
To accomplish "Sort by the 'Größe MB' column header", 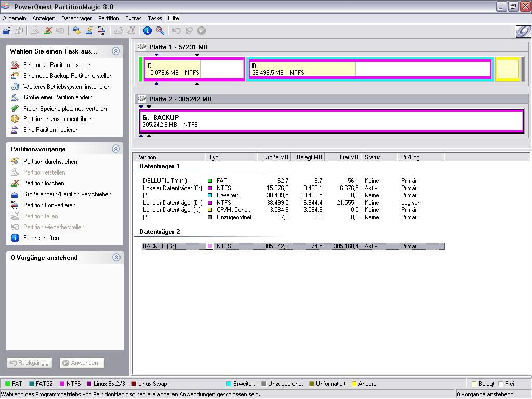I will 274,157.
